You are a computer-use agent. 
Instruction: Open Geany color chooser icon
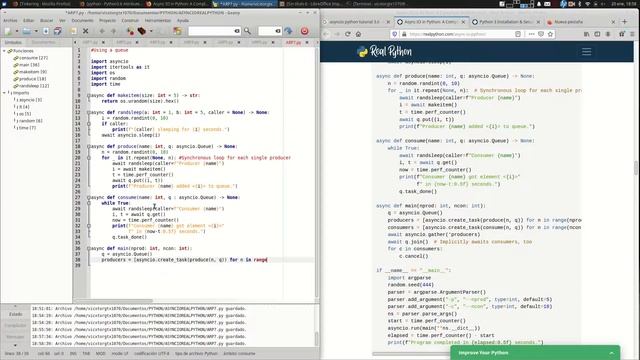(177, 31)
